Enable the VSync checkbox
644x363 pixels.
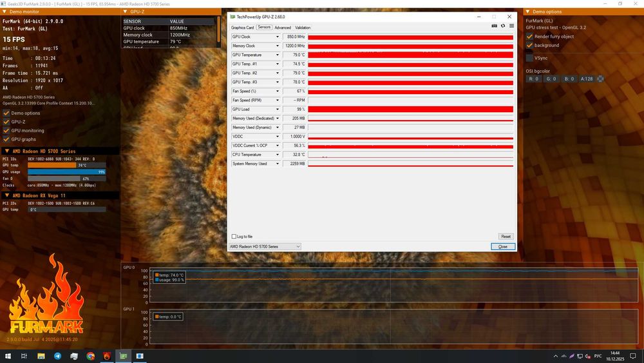coord(529,58)
